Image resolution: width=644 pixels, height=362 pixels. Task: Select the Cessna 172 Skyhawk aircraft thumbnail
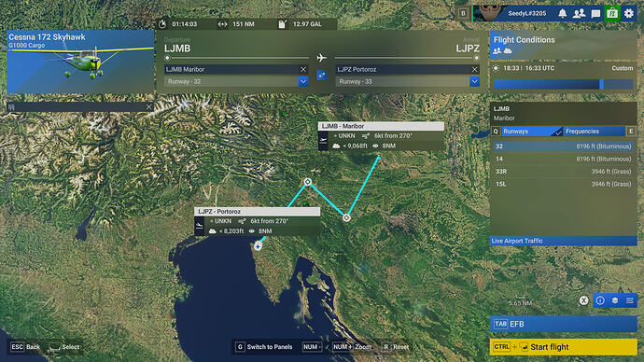click(80, 62)
